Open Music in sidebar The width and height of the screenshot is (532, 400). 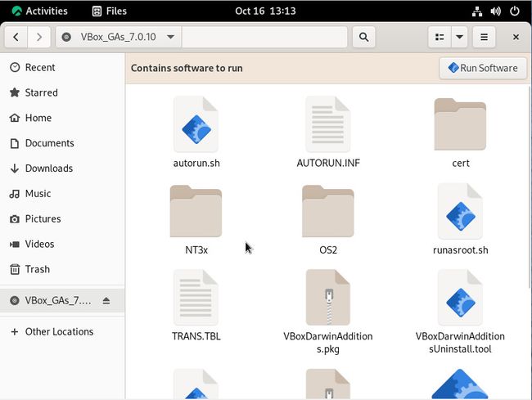pyautogui.click(x=62, y=194)
